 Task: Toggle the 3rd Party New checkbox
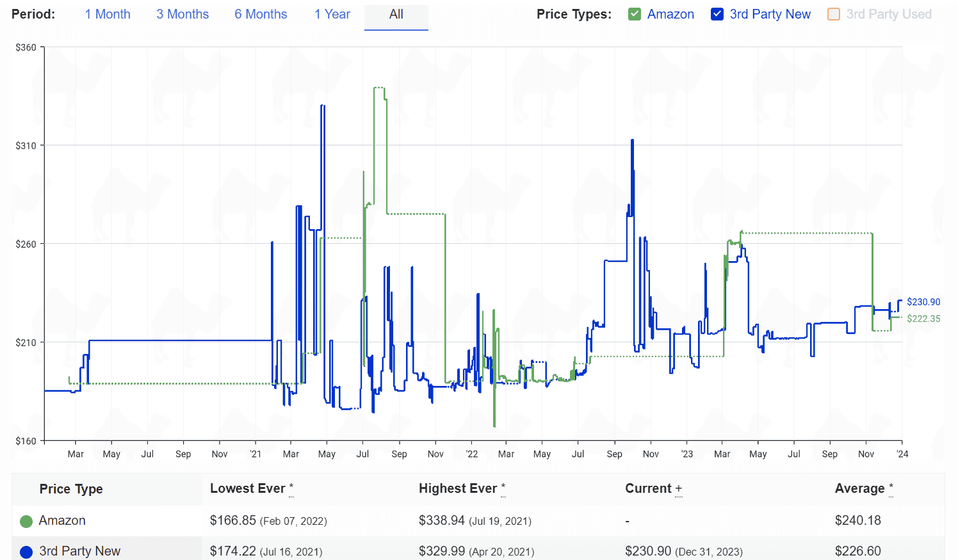(717, 14)
